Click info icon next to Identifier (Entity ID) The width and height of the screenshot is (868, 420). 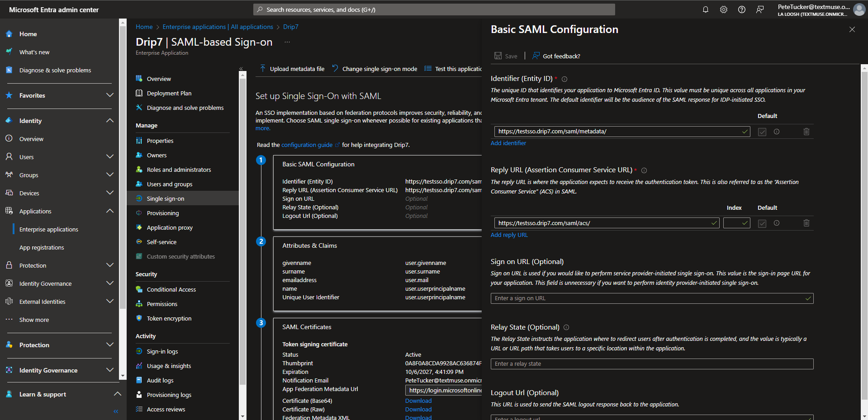coord(564,79)
